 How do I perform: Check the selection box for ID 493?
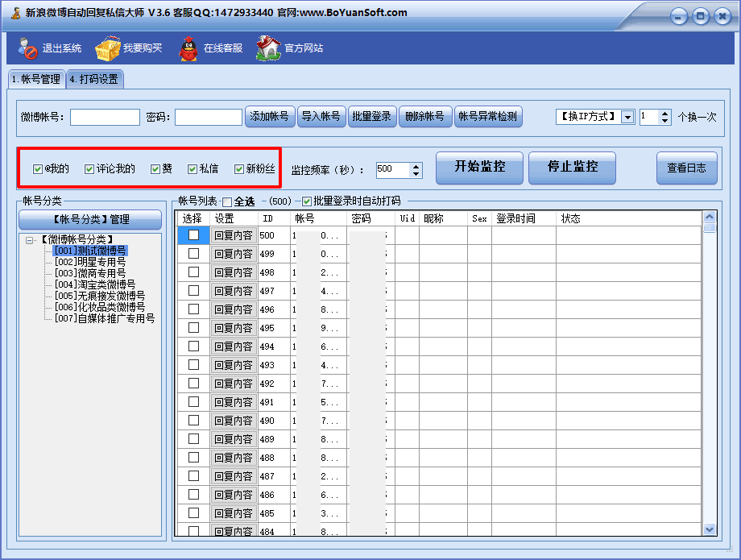[194, 364]
